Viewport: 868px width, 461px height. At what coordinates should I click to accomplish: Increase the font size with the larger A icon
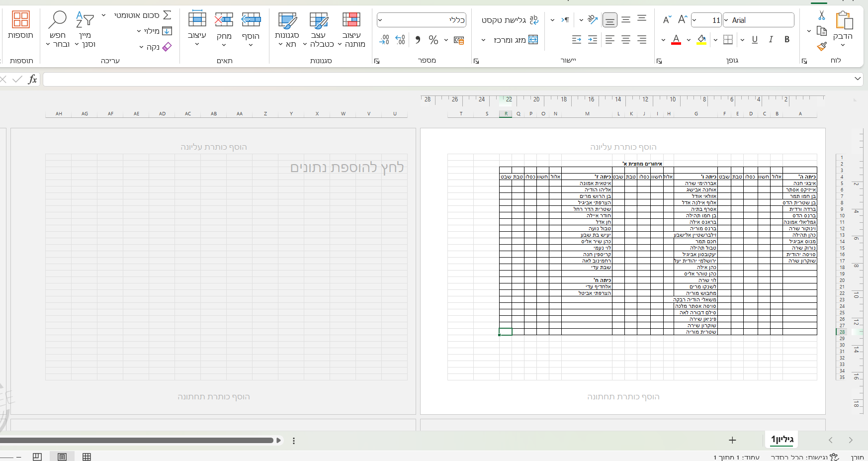coord(683,20)
